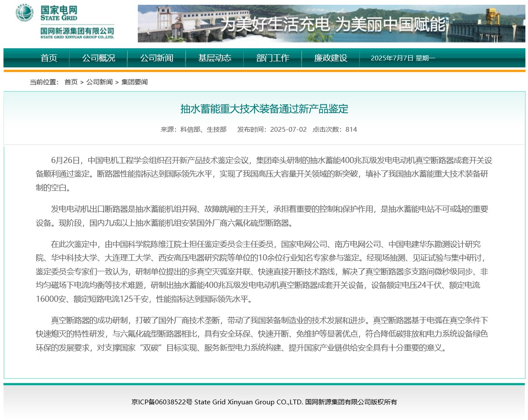Open the 部门工作 navigation section

(272, 58)
